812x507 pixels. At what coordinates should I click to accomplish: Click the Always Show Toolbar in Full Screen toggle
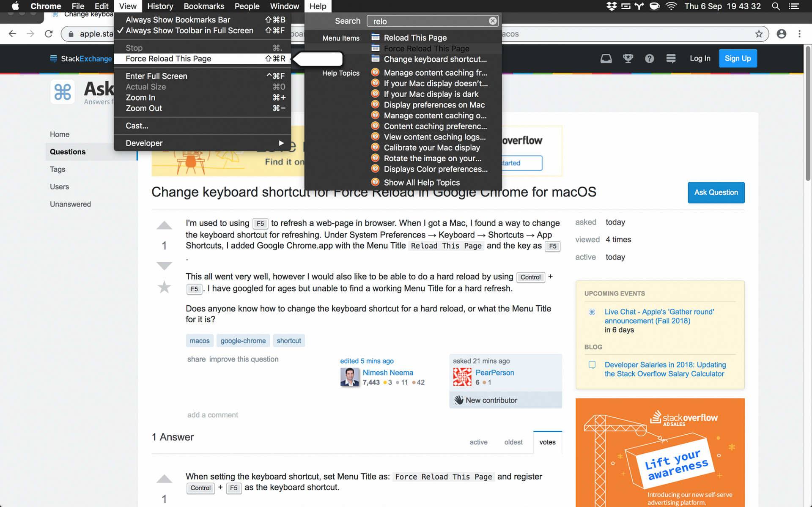190,30
